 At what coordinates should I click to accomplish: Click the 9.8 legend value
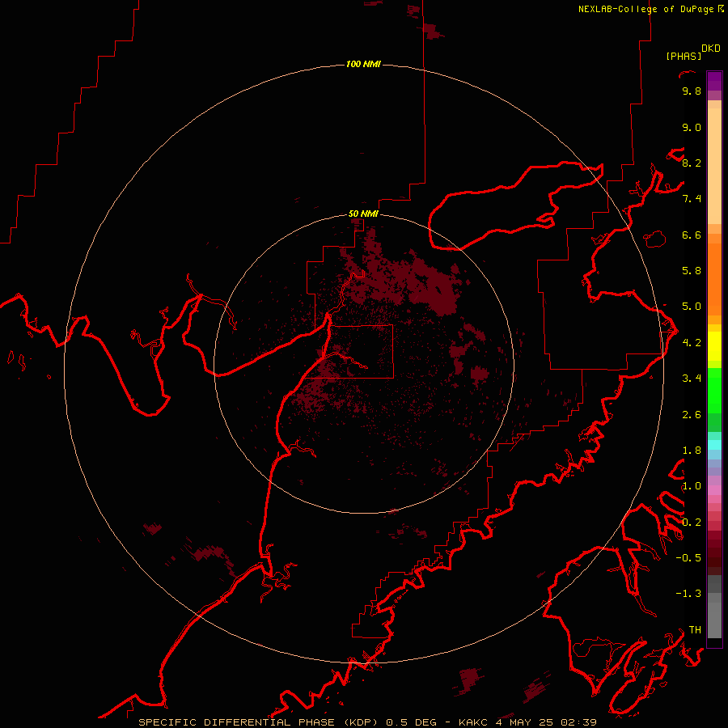pos(692,91)
